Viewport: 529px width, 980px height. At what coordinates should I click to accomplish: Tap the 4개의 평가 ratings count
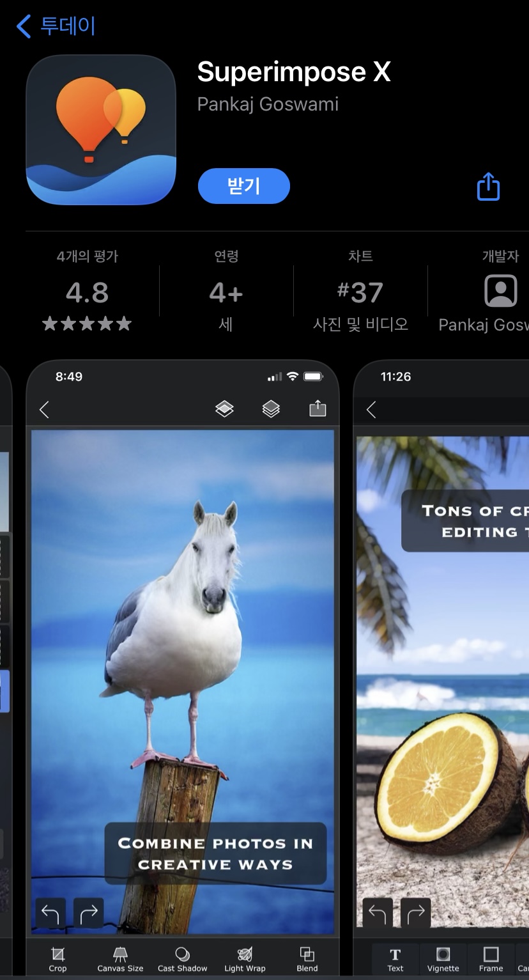88,257
